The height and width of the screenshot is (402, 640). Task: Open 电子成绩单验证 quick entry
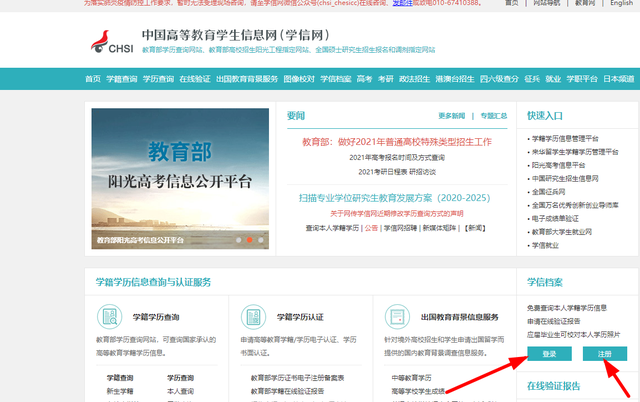555,219
